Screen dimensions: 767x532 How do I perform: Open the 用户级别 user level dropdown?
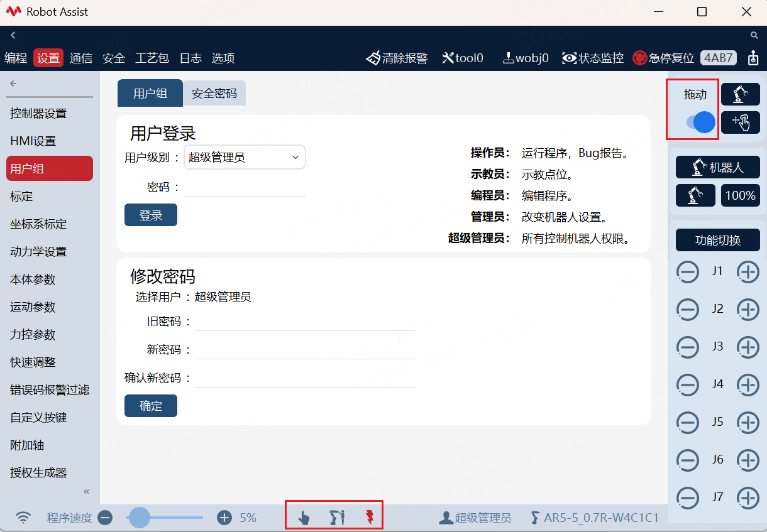click(245, 158)
